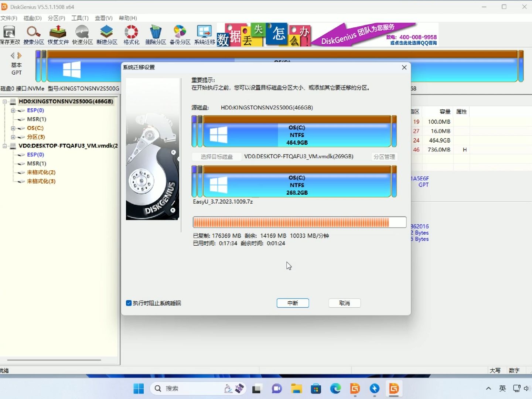
Task: Open the DiskGenius service banner ad
Action: point(327,34)
